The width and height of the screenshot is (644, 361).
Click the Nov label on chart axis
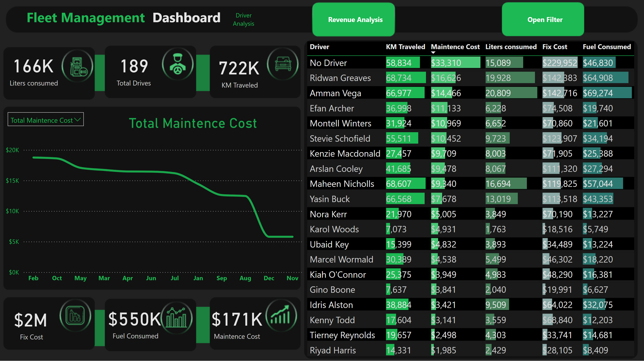tap(292, 278)
